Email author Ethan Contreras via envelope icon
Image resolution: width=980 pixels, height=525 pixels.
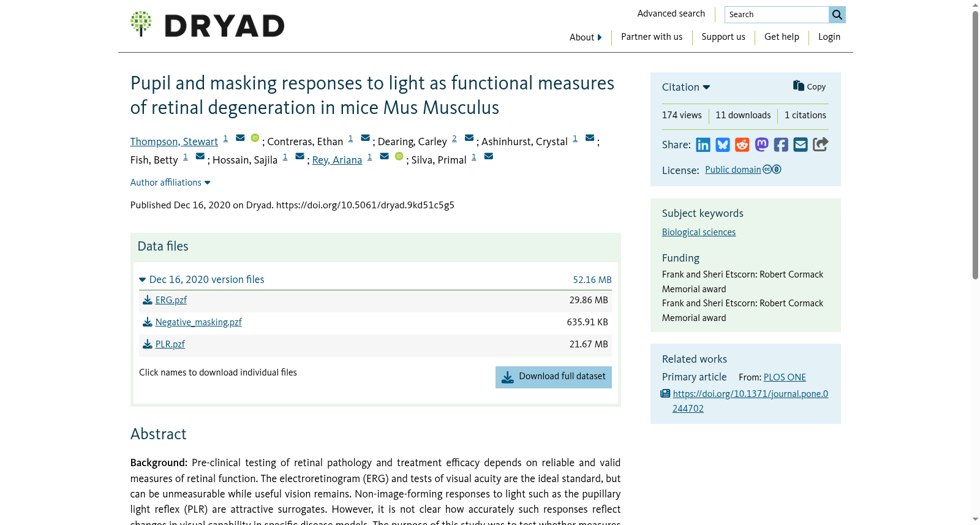pos(365,138)
